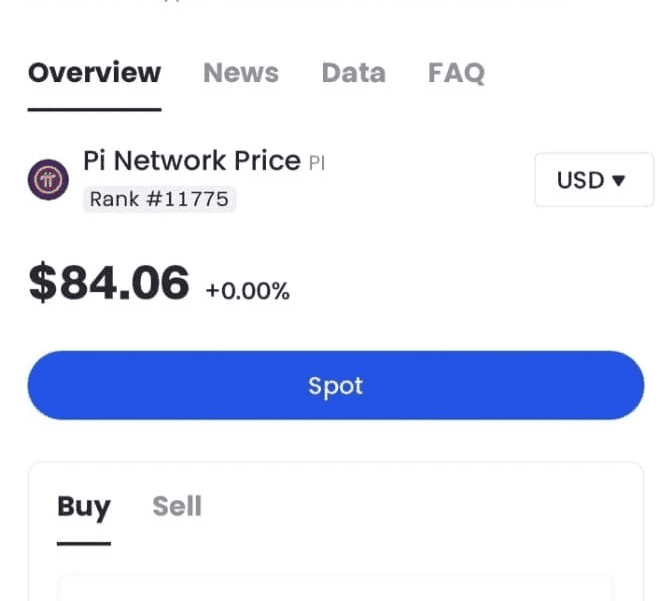Select the Overview tab
Viewport: 672px width, 601px height.
tap(94, 72)
